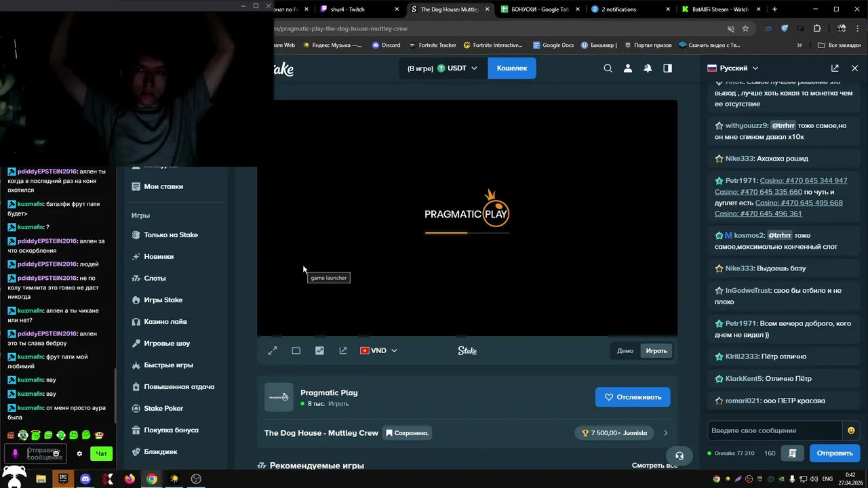This screenshot has width=868, height=488.
Task: Switch game mode to Демо
Action: click(625, 350)
